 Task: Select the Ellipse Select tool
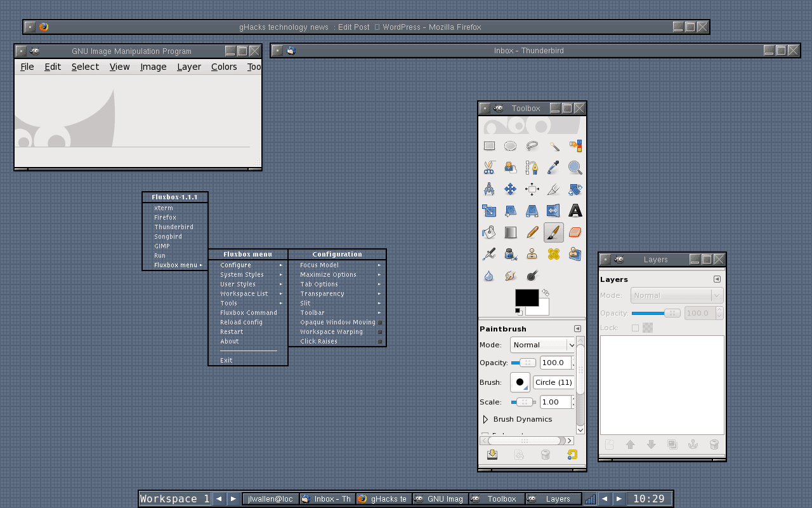510,146
